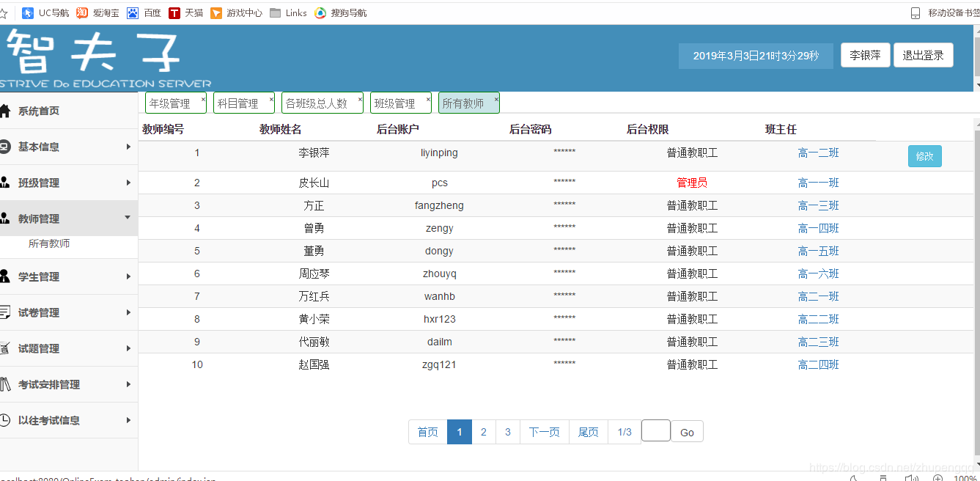Open the 高一三班 class link
Screen dimensions: 980x481
(x=818, y=205)
